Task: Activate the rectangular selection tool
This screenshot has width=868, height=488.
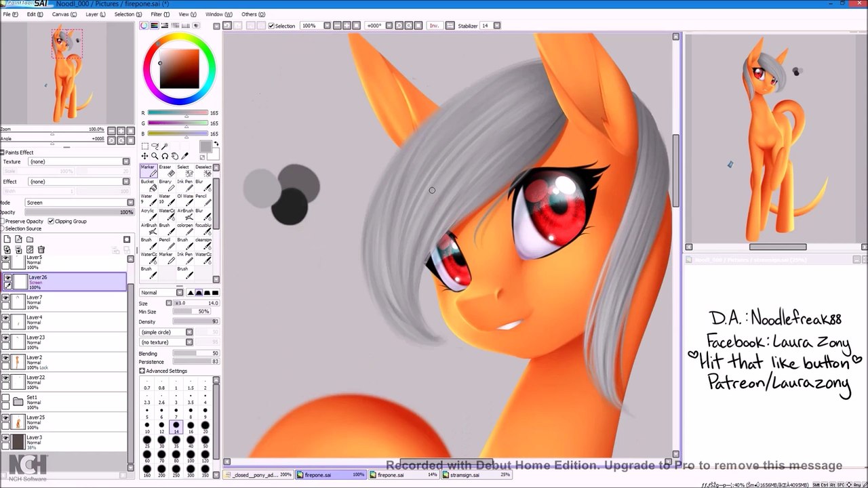Action: coord(144,146)
